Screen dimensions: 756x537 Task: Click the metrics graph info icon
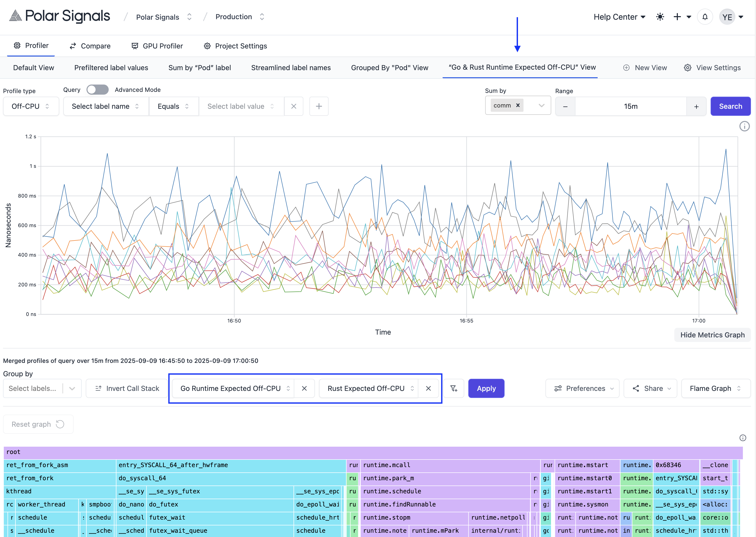pos(744,126)
